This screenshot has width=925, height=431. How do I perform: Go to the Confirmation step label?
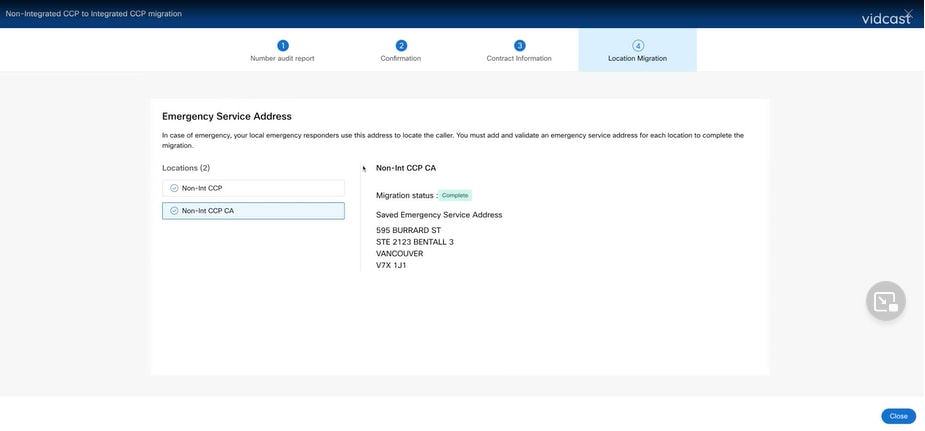coord(401,58)
